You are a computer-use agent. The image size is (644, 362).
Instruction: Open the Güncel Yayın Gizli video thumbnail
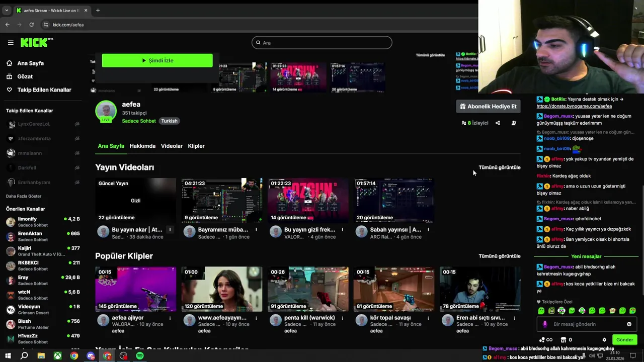(136, 200)
